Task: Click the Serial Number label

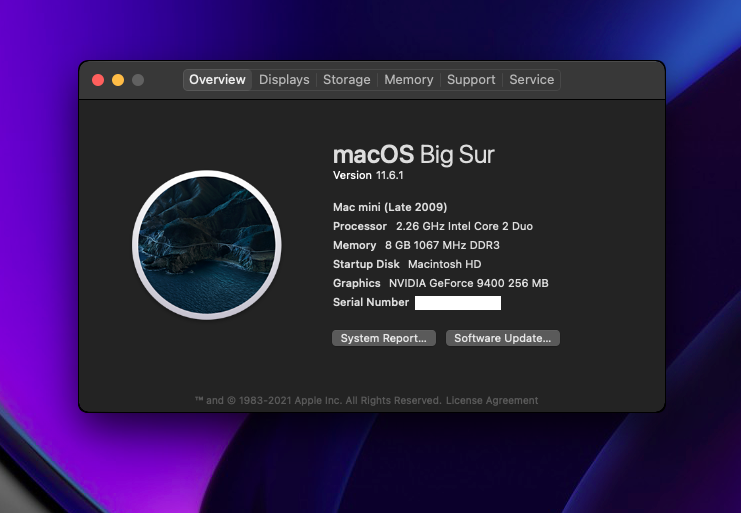Action: click(370, 302)
